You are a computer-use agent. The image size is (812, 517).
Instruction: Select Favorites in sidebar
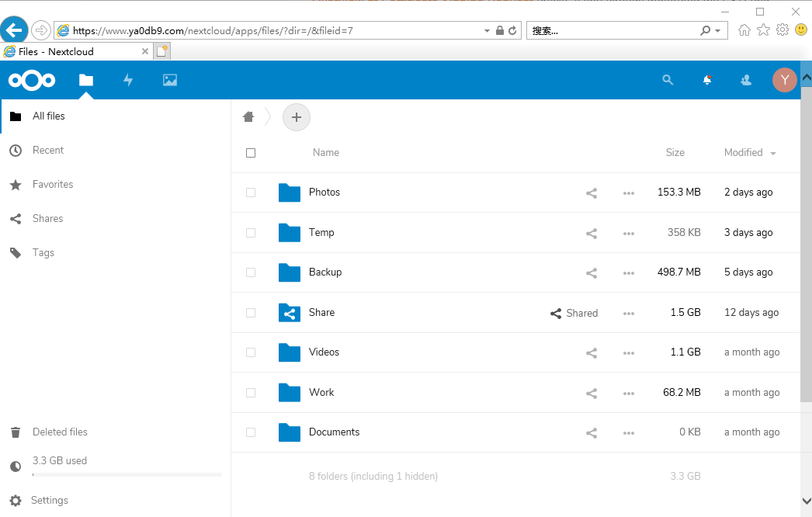[115, 185]
